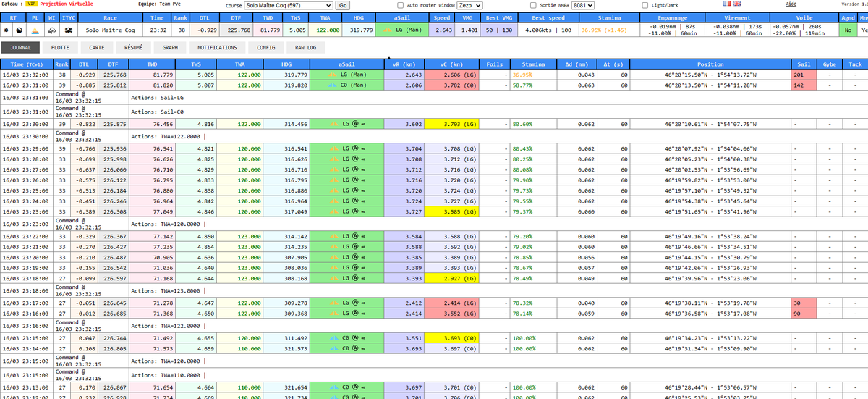This screenshot has height=399, width=868.
Task: Open the NOTIFICATIONS tab
Action: pos(217,48)
